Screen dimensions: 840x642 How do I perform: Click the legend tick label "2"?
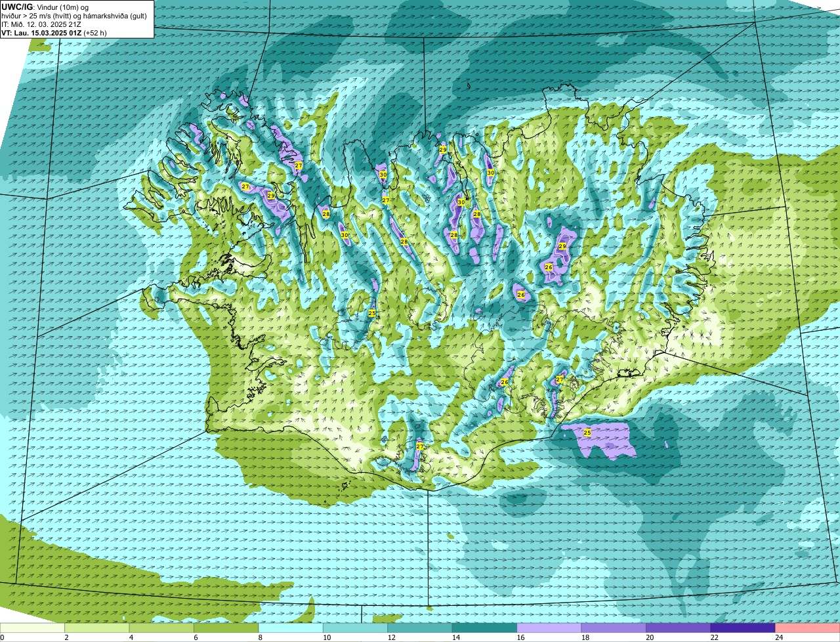click(x=66, y=637)
